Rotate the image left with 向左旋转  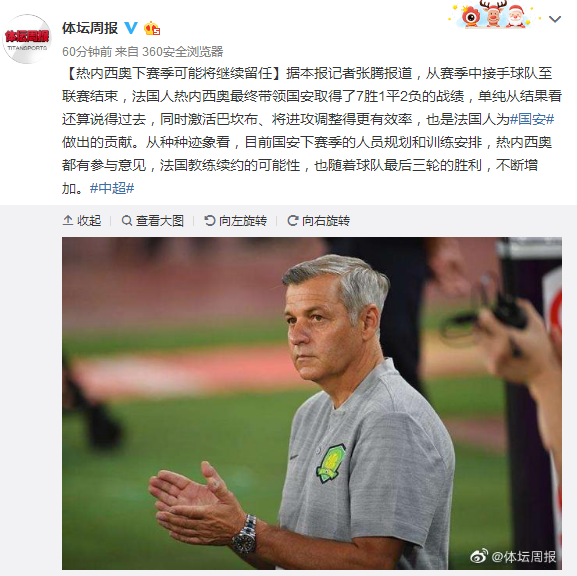point(236,220)
